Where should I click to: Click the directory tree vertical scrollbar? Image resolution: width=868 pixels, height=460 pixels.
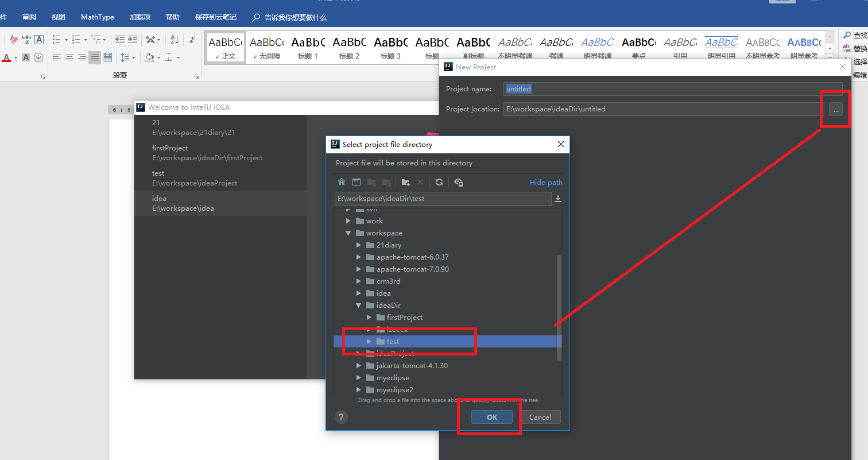coord(559,308)
